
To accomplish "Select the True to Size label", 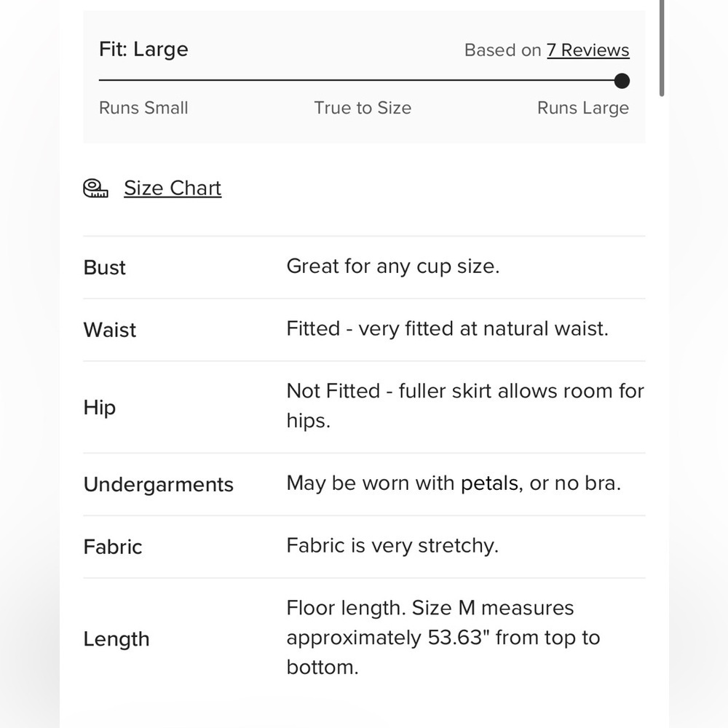I will [x=363, y=108].
